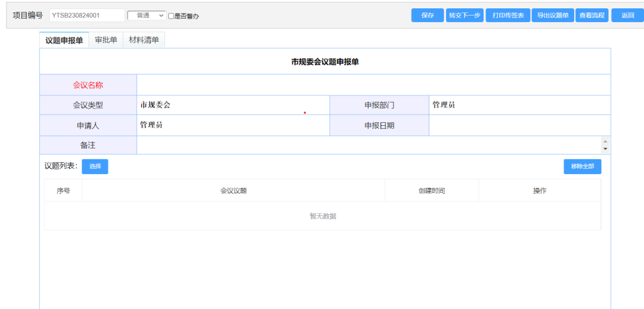Click the 保存 button
Image resolution: width=644 pixels, height=309 pixels.
pyautogui.click(x=428, y=15)
